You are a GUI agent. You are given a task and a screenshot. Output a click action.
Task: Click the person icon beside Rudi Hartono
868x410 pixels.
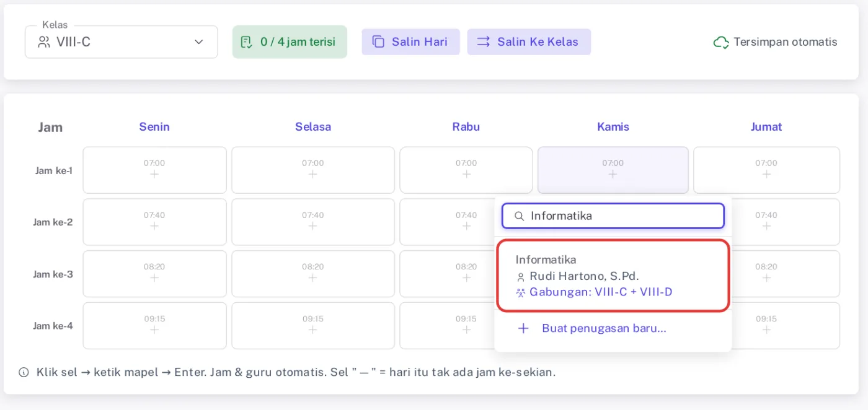coord(521,277)
